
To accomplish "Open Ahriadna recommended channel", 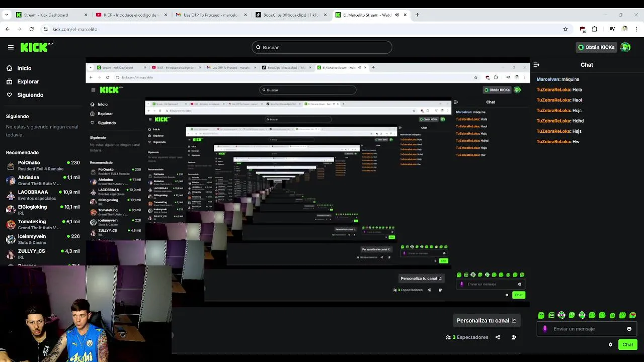I will click(43, 180).
